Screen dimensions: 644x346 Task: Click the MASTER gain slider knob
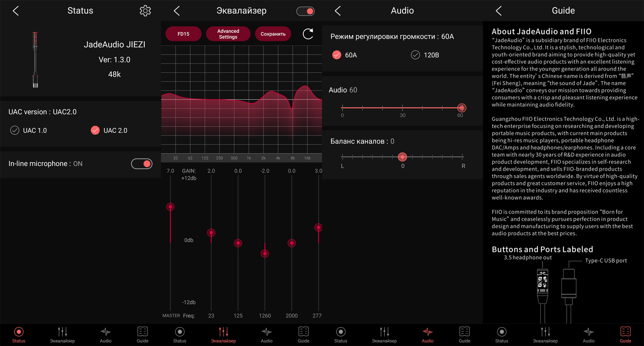170,207
